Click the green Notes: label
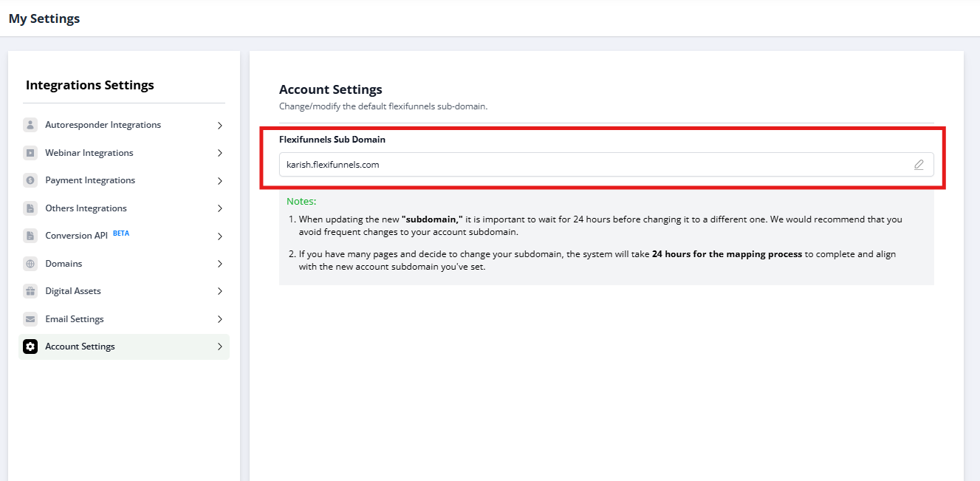Image resolution: width=980 pixels, height=481 pixels. coord(301,201)
